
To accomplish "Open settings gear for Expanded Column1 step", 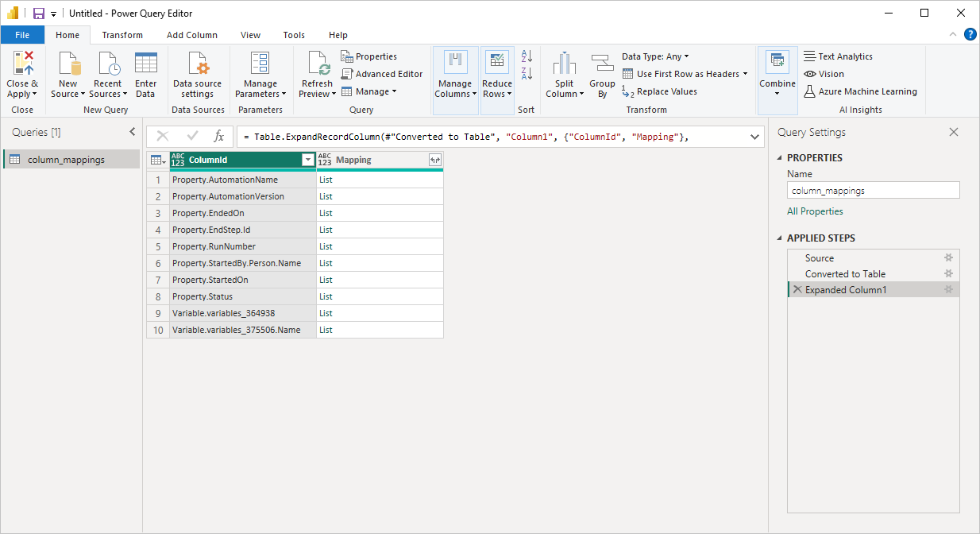I will (x=948, y=289).
